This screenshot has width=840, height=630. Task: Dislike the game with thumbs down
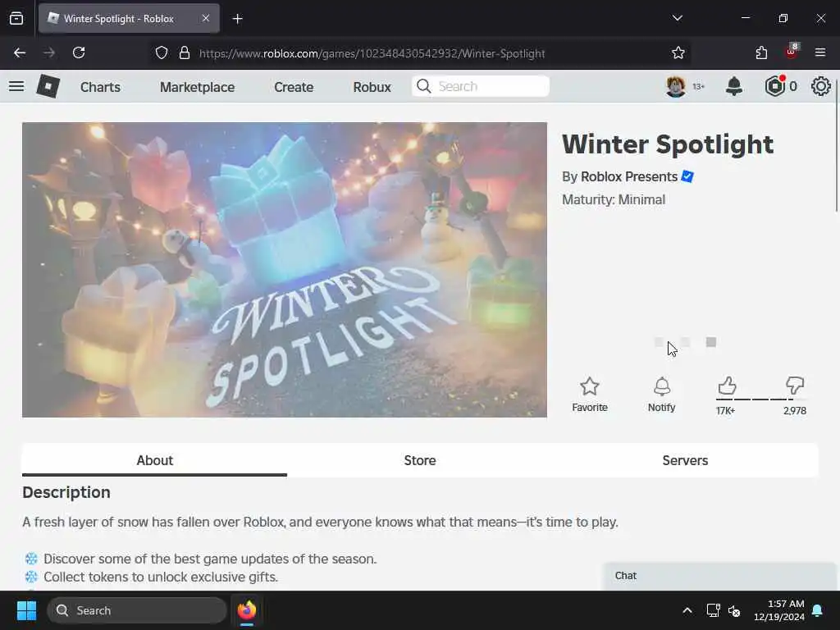click(x=795, y=386)
